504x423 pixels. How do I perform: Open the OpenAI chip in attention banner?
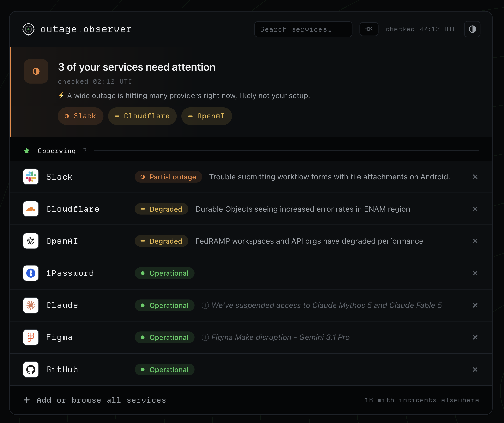coord(207,116)
